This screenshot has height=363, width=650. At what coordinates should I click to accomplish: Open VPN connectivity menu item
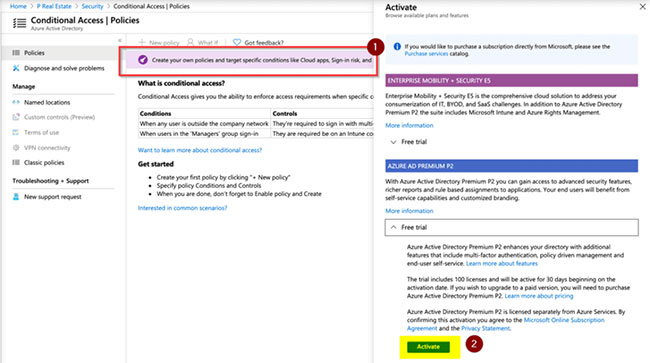coord(47,148)
